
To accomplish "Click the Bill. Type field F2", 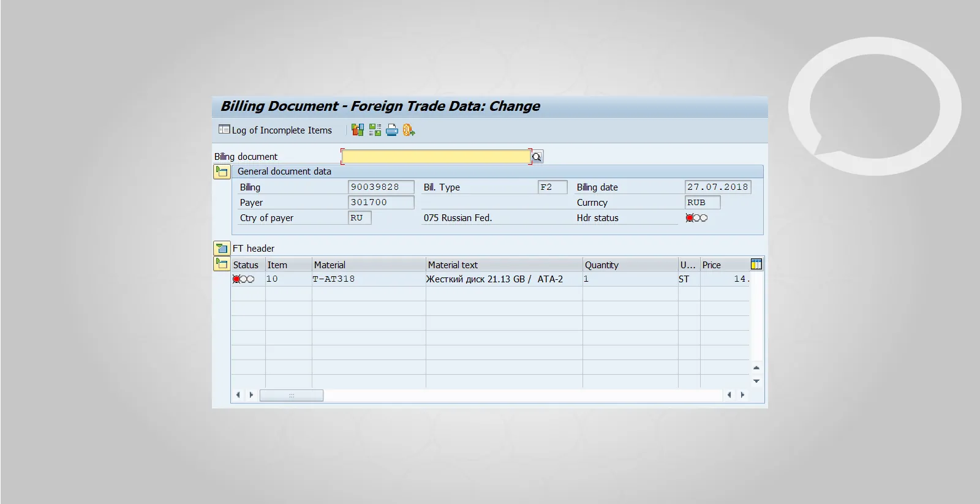I will (x=552, y=187).
